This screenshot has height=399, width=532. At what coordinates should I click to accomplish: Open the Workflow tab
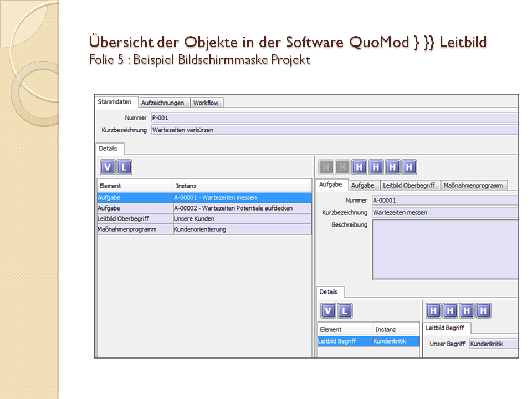point(207,103)
